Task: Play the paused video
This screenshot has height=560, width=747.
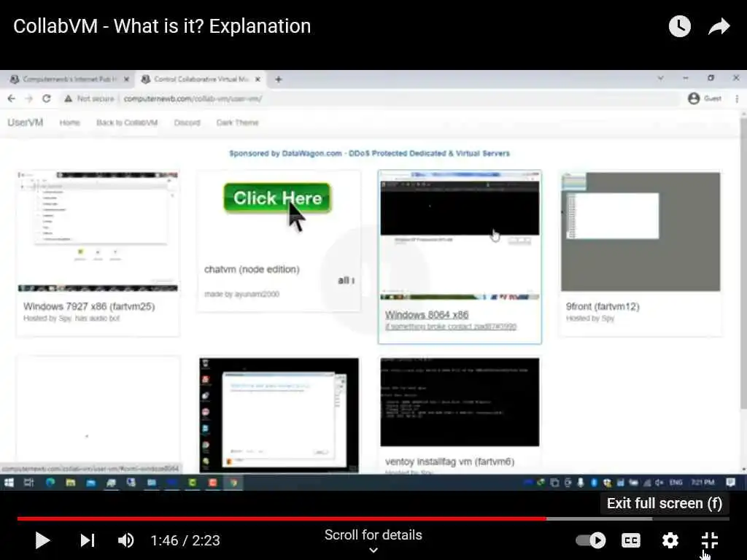Action: (42, 540)
